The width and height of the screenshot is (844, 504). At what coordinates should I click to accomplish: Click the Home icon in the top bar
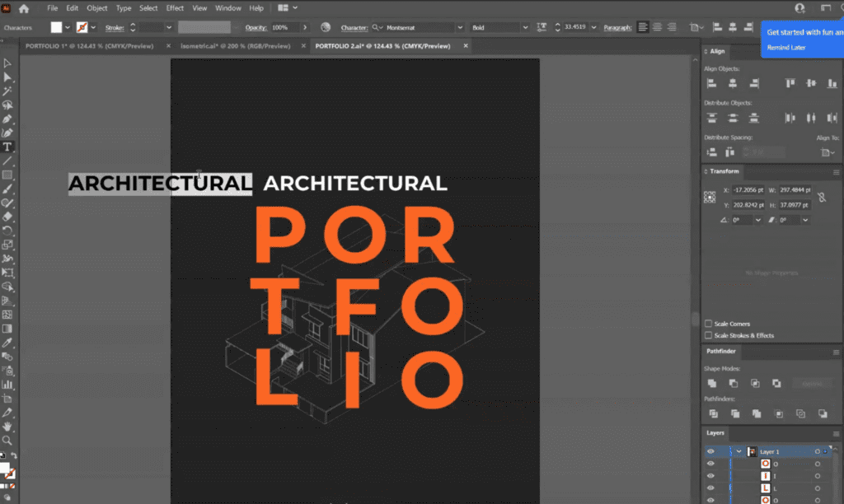coord(23,8)
